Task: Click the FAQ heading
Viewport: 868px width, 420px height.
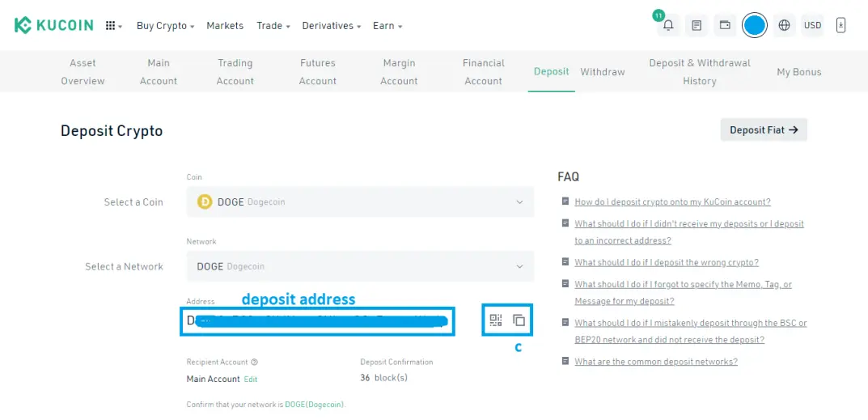Action: coord(569,176)
